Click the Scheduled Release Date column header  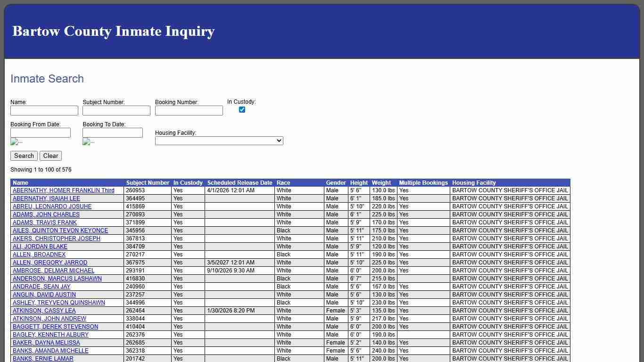239,183
